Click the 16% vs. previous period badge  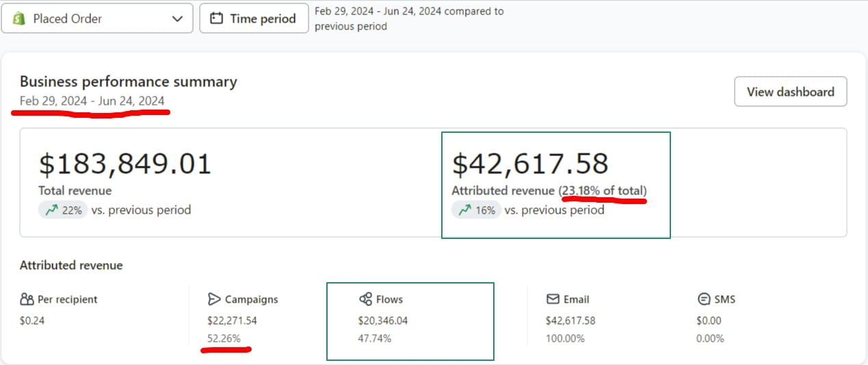(476, 210)
